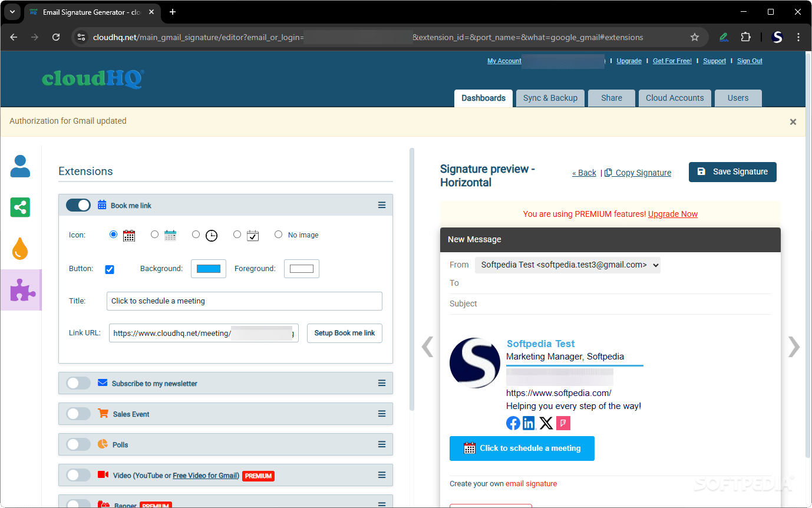The width and height of the screenshot is (812, 508).
Task: Pick the button Foreground color swatch
Action: coord(302,269)
